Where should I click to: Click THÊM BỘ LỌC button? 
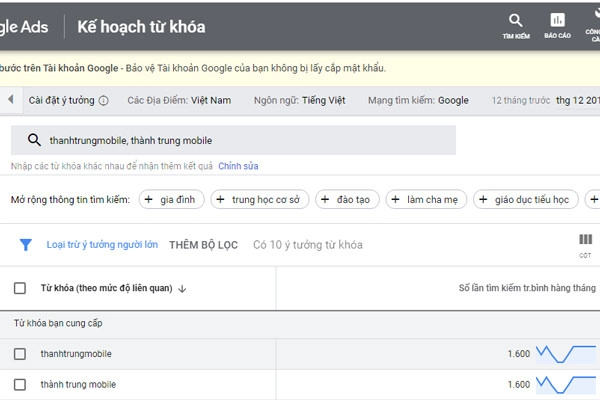point(204,244)
